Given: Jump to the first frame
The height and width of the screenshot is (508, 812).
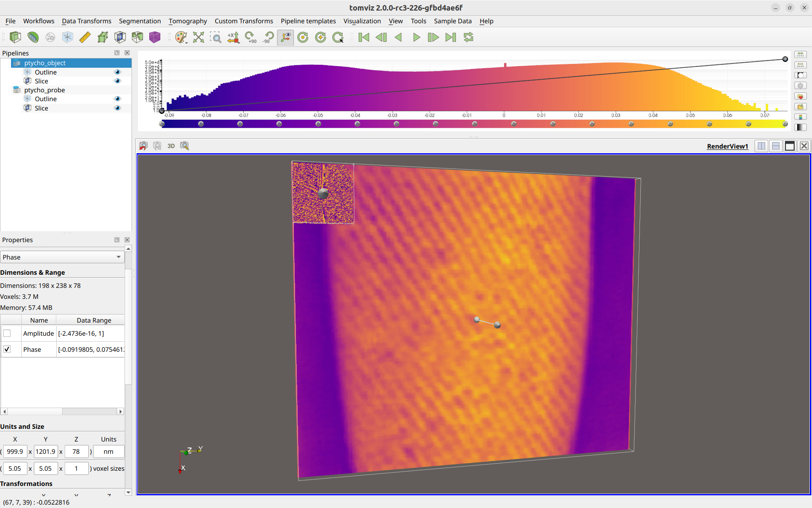Looking at the screenshot, I should tap(364, 37).
